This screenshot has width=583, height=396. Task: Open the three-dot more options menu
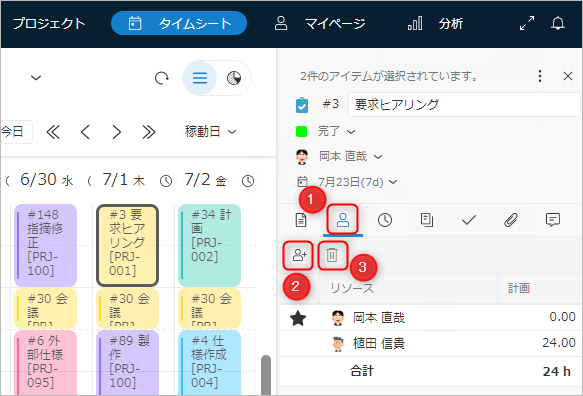click(x=540, y=76)
